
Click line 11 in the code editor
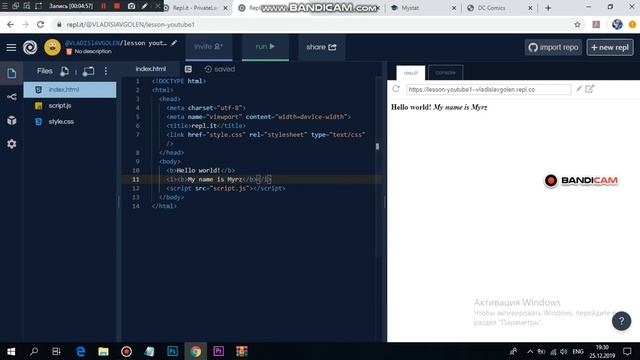click(252, 180)
